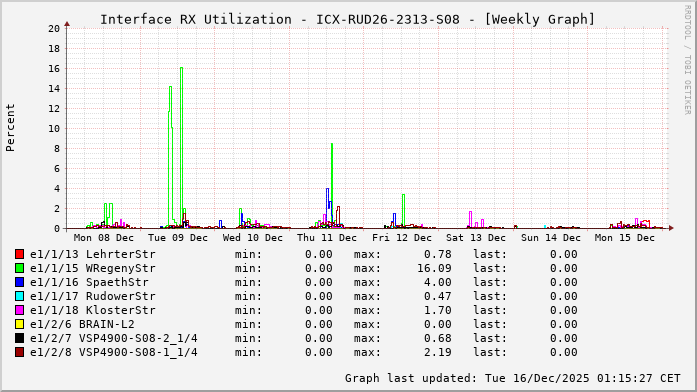697x392 pixels.
Task: Click the max value 2.19 for VSP4900-S08-1_1/4
Action: (x=438, y=352)
